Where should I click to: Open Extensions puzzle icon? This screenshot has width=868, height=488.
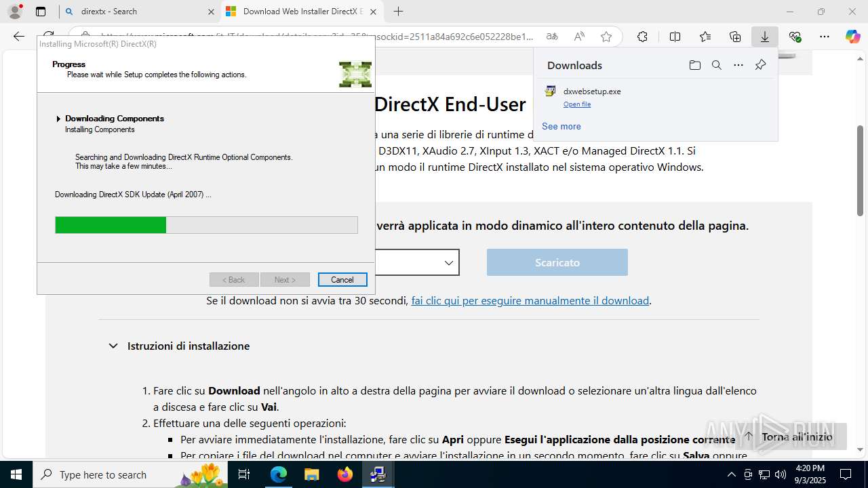(642, 37)
